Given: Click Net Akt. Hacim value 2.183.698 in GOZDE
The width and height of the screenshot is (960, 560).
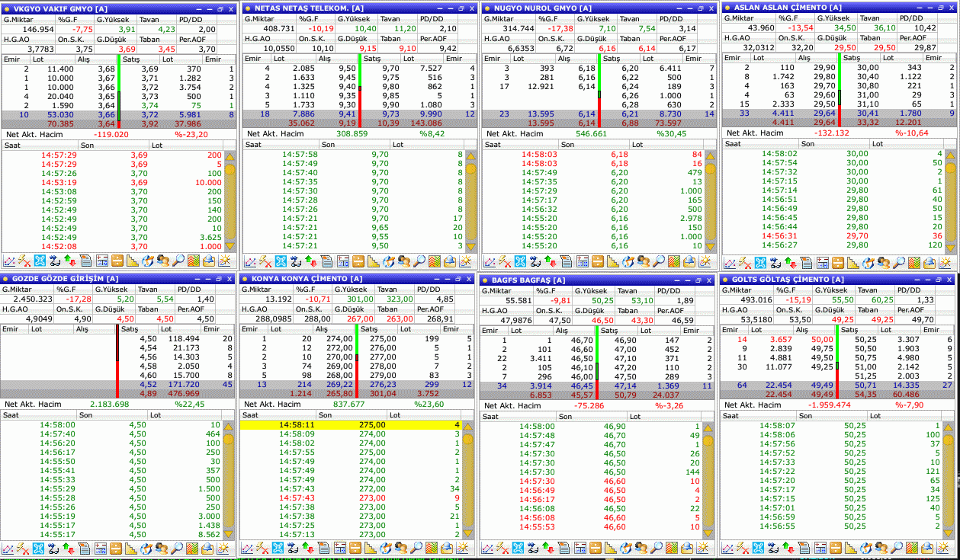Looking at the screenshot, I should (110, 404).
